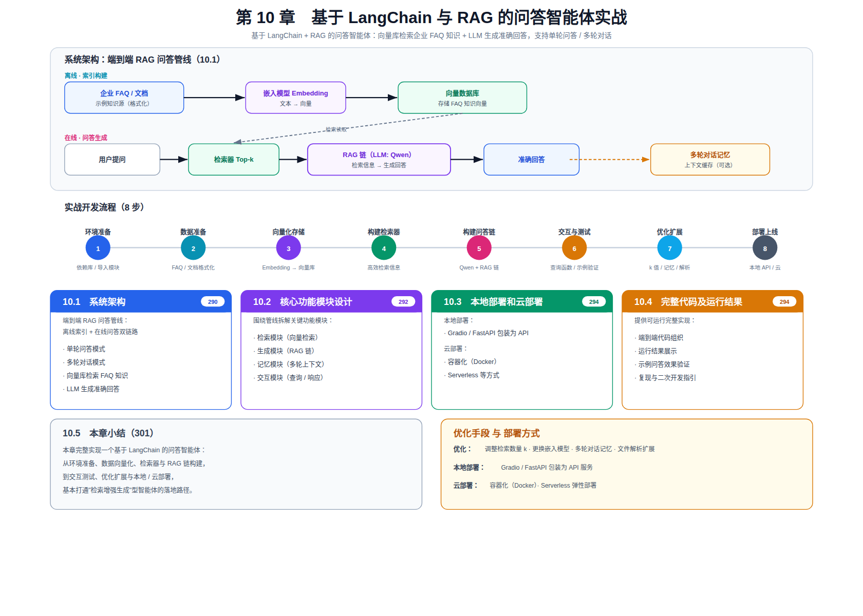Click step 2 circle 数据准备
Screen dimensions: 863x616
coord(193,248)
